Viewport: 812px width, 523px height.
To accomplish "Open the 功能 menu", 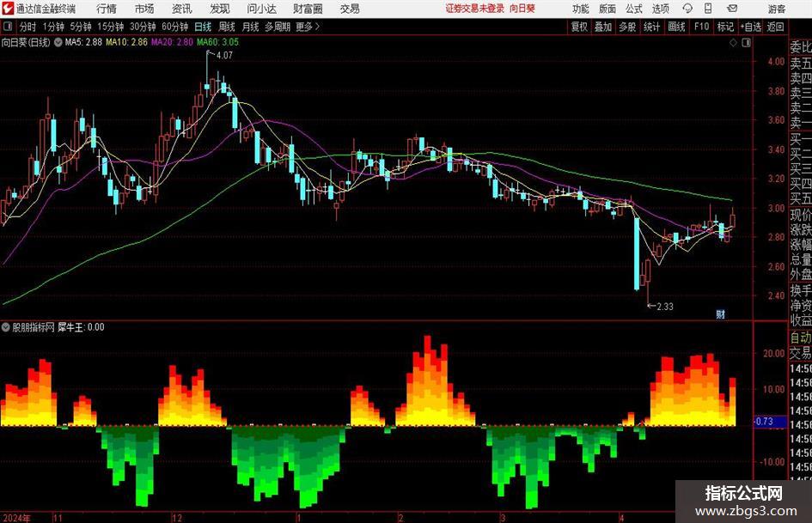I will coord(581,9).
